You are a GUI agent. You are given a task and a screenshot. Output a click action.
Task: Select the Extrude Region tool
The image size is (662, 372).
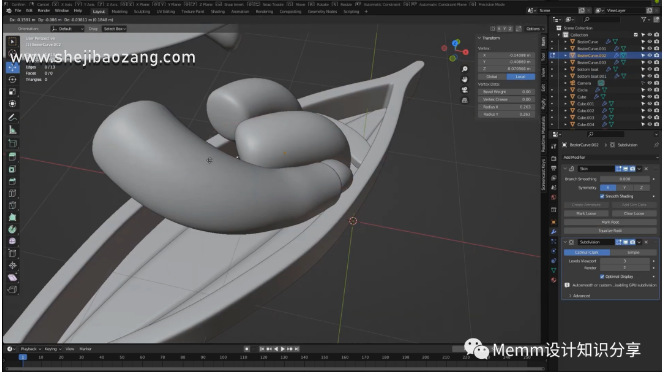pos(12,157)
